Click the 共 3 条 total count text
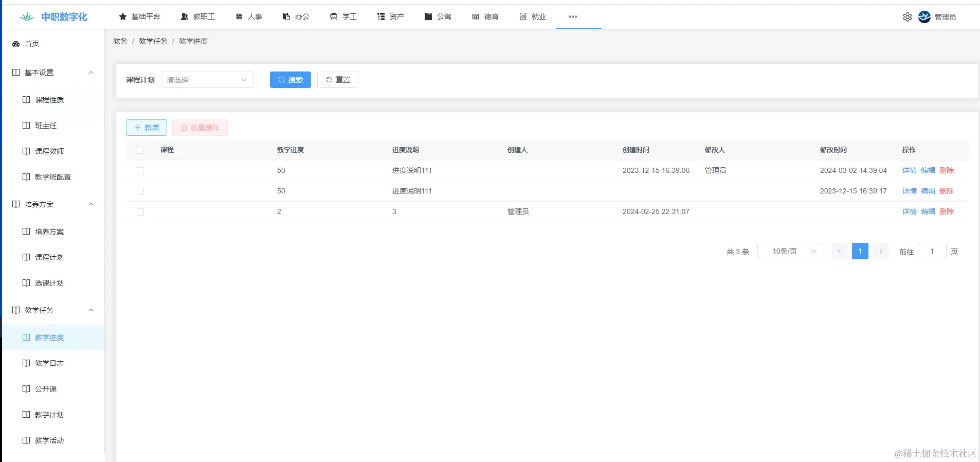The width and height of the screenshot is (980, 462). tap(738, 252)
